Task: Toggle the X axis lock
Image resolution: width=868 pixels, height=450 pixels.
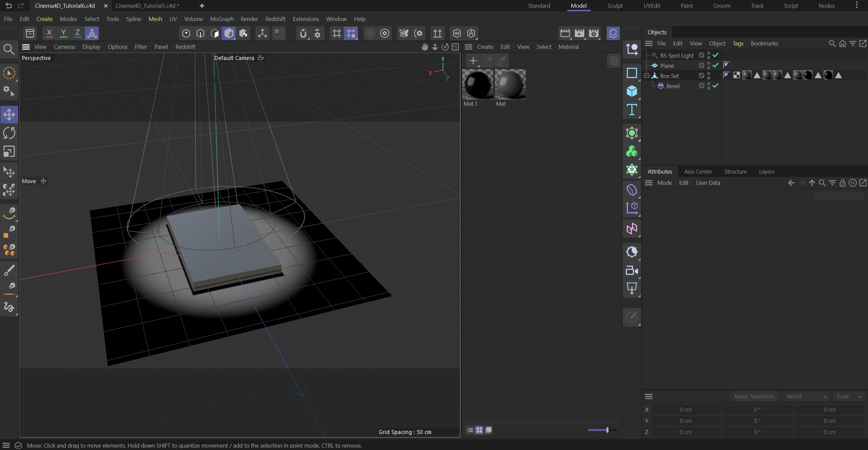Action: (x=49, y=33)
